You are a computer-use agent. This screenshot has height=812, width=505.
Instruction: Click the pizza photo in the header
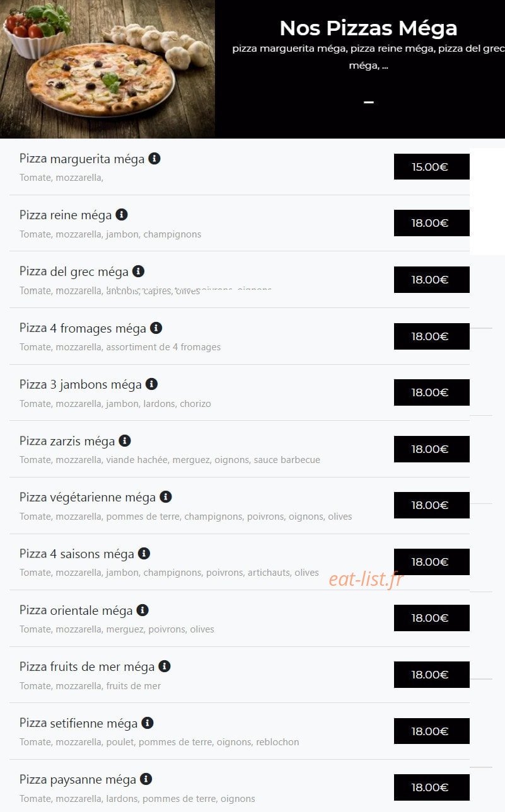point(107,69)
